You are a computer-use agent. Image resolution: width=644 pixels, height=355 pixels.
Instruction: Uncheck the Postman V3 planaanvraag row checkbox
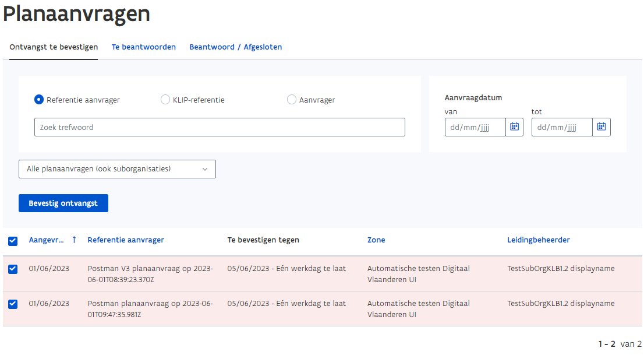coord(13,268)
